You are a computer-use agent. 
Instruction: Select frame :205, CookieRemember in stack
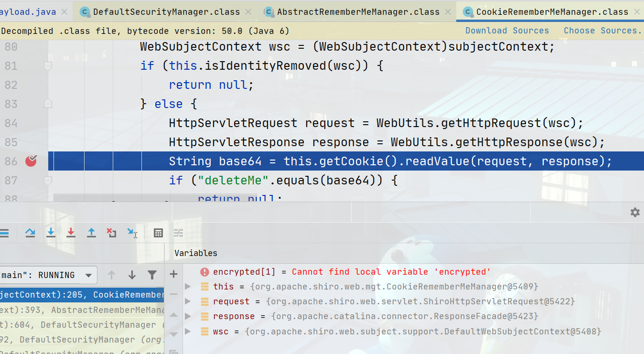pos(82,295)
